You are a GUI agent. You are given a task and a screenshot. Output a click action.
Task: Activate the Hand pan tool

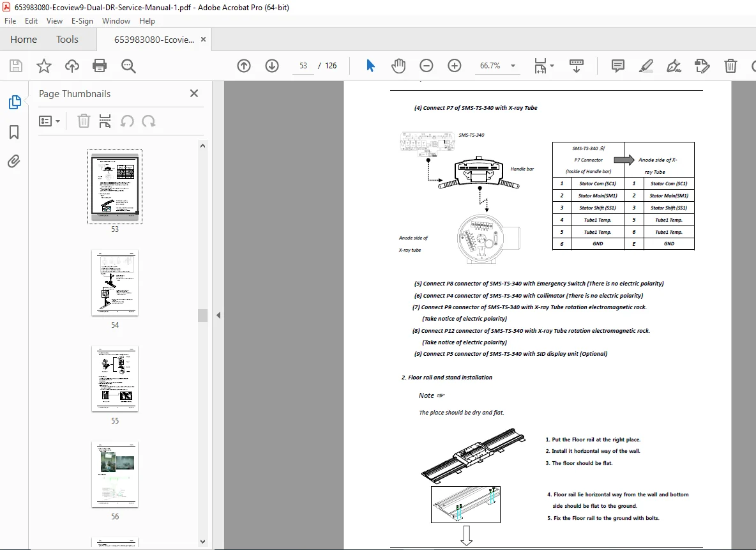click(x=398, y=66)
